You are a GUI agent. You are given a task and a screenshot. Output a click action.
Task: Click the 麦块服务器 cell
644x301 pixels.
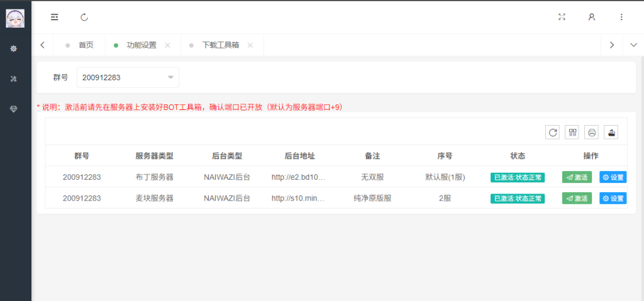pyautogui.click(x=155, y=198)
